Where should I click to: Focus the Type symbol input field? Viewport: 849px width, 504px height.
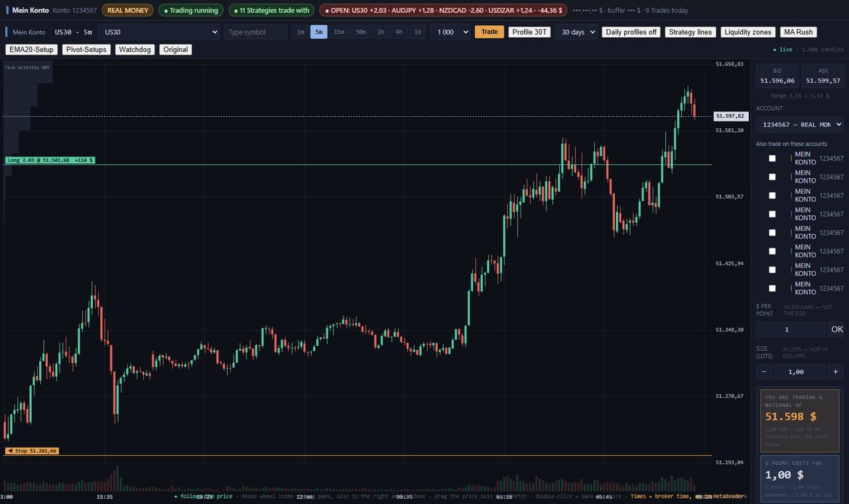pos(255,32)
